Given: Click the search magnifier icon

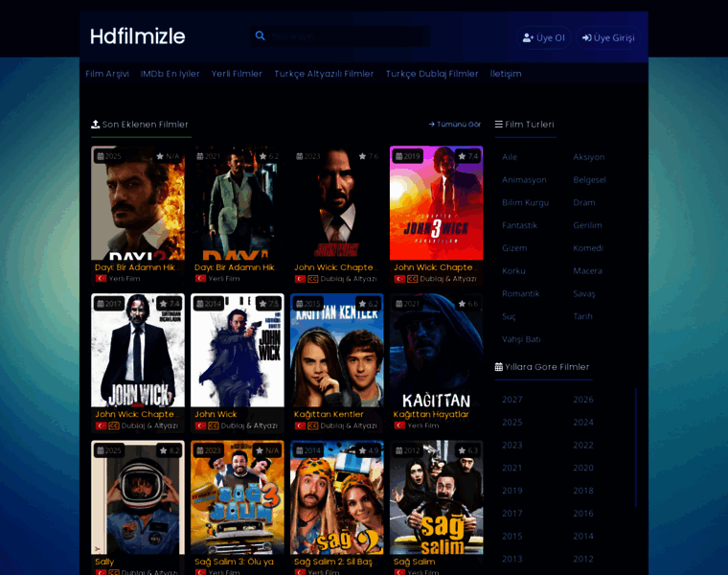Looking at the screenshot, I should 260,36.
